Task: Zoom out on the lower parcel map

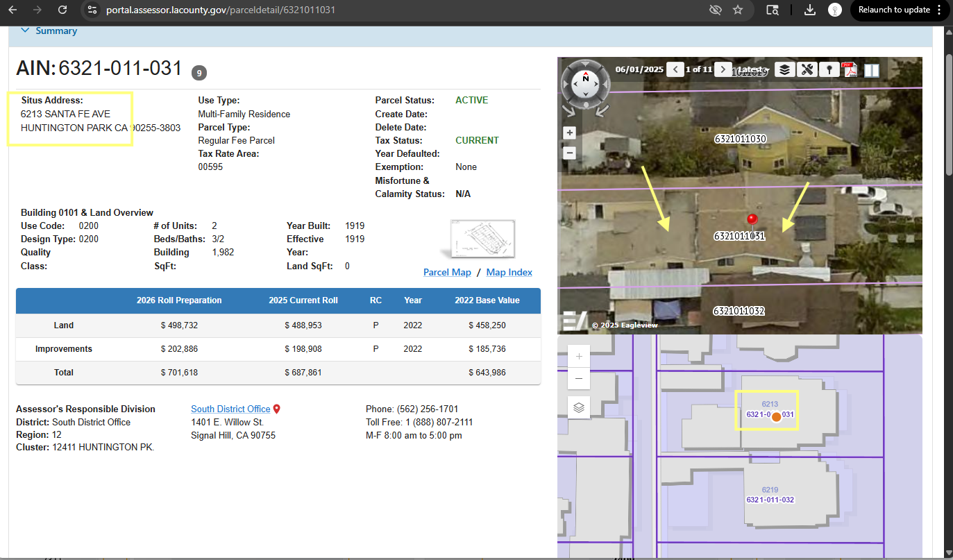Action: (x=579, y=379)
